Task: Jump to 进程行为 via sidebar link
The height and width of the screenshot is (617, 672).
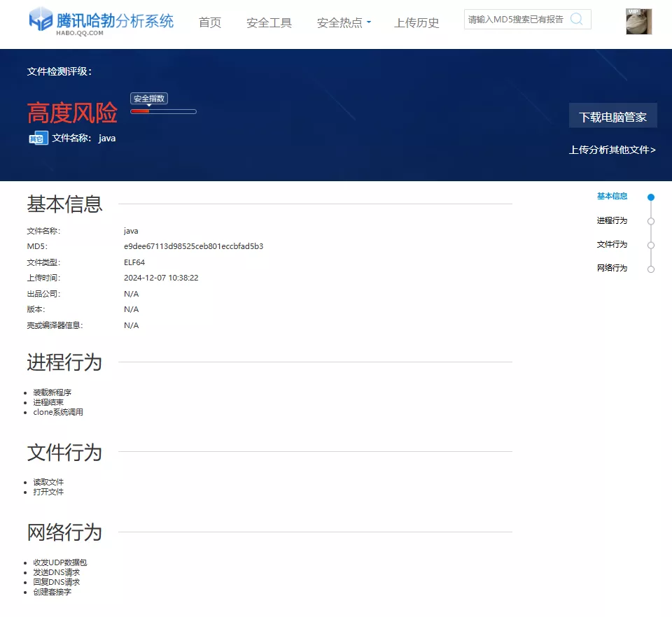Action: tap(614, 220)
